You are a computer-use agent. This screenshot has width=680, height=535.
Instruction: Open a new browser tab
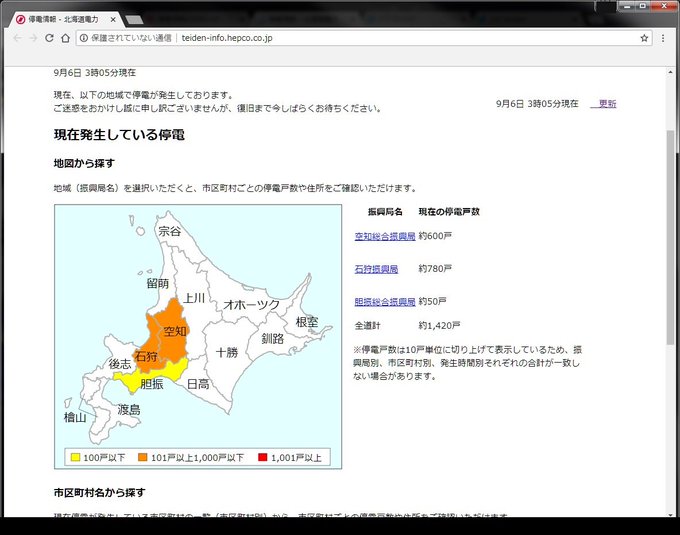pyautogui.click(x=134, y=20)
